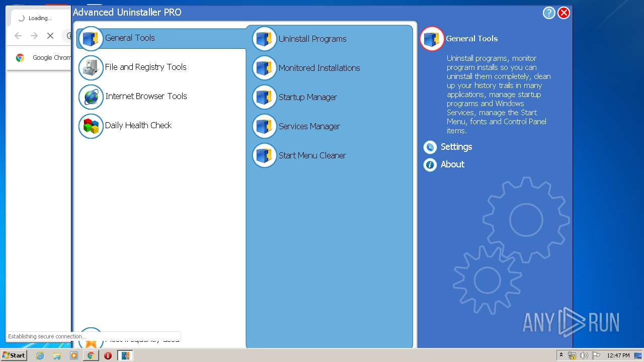This screenshot has width=644, height=362.
Task: Click the Action Center flag icon
Action: [x=596, y=355]
